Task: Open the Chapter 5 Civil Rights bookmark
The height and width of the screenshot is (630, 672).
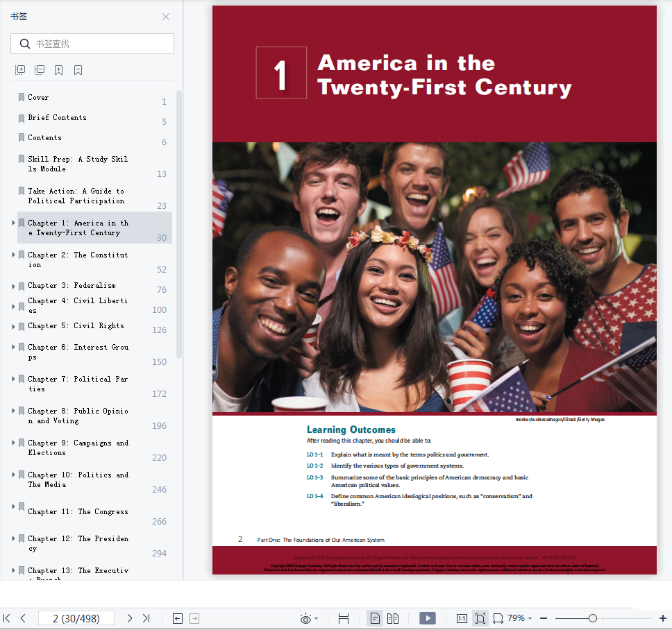Action: pos(76,326)
